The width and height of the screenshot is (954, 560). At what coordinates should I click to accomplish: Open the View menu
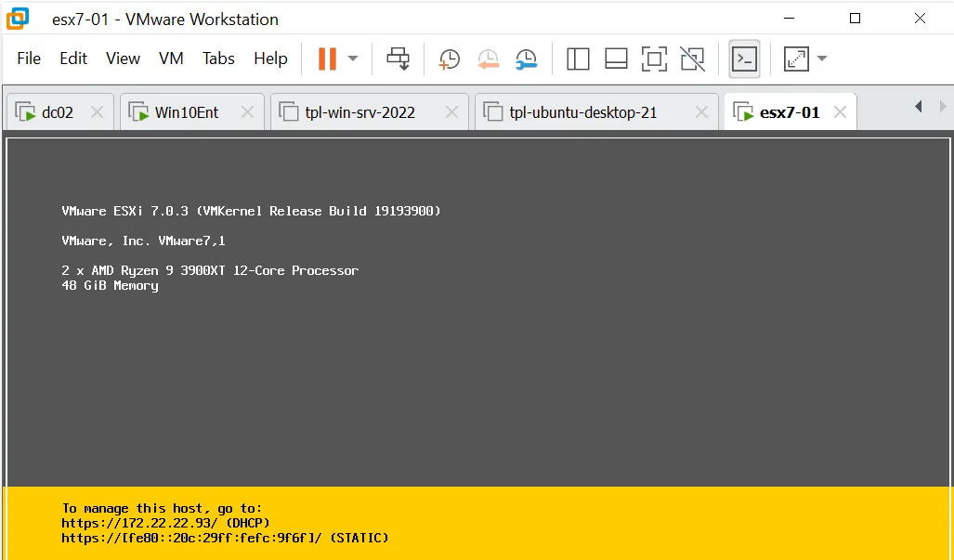coord(123,59)
